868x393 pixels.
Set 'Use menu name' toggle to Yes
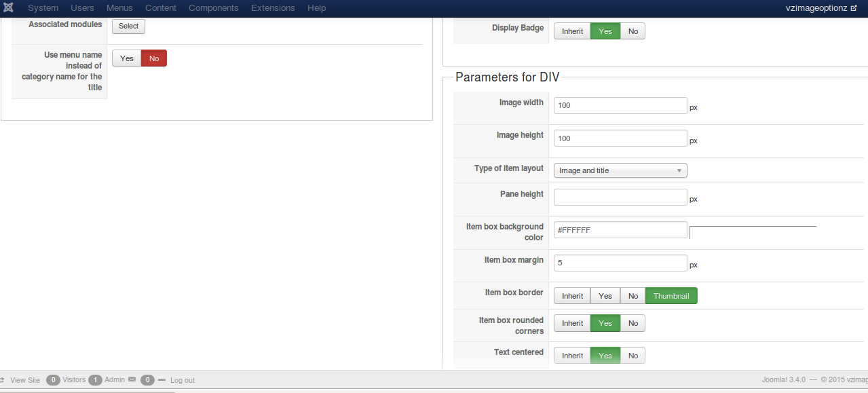[127, 58]
